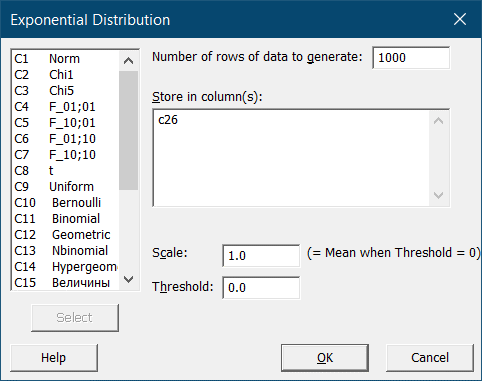Select C6 F_01;10 in column list

65,139
